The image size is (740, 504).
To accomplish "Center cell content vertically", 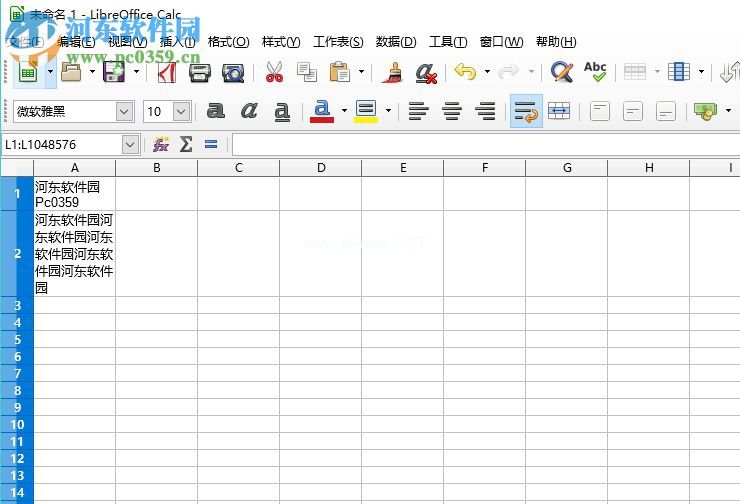I will point(633,111).
